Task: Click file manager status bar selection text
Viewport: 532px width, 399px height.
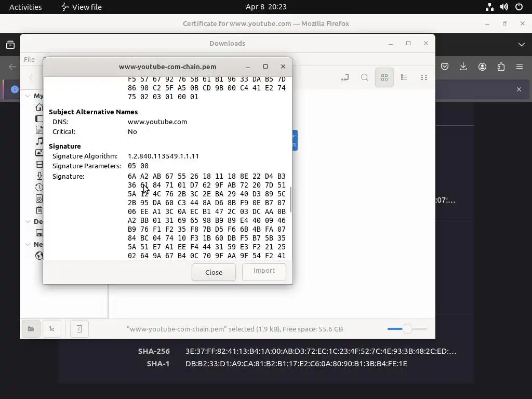Action: [x=235, y=329]
